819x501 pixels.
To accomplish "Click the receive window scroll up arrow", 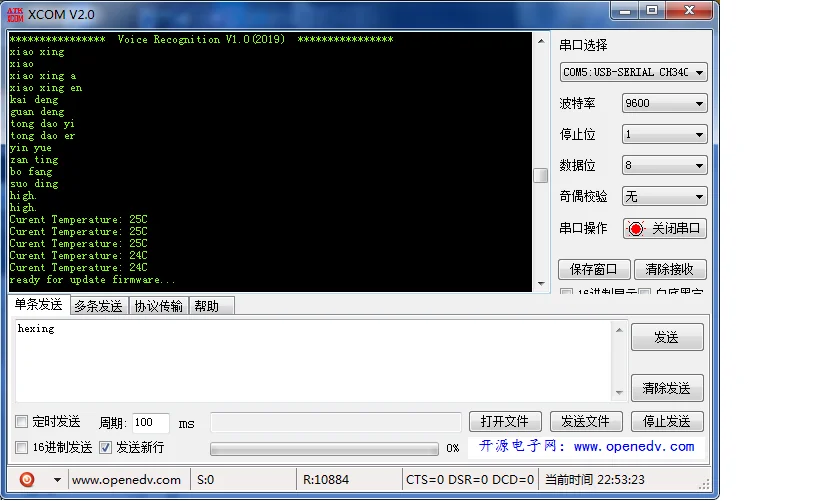I will tap(541, 41).
